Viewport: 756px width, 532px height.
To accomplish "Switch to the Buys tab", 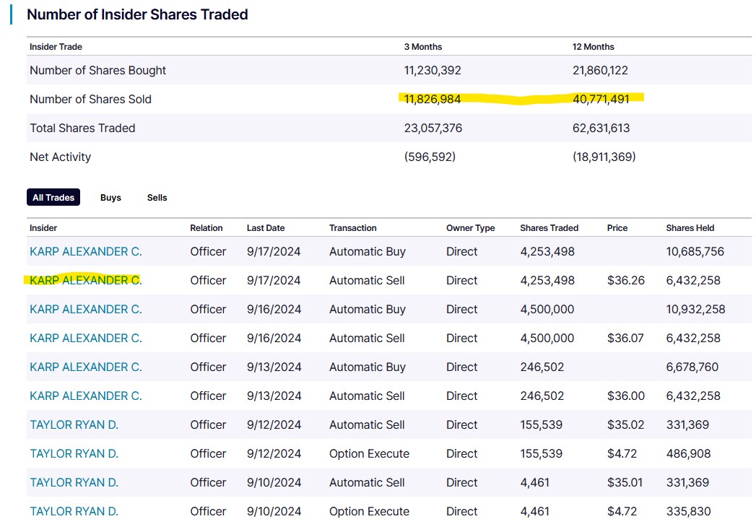I will [x=110, y=198].
